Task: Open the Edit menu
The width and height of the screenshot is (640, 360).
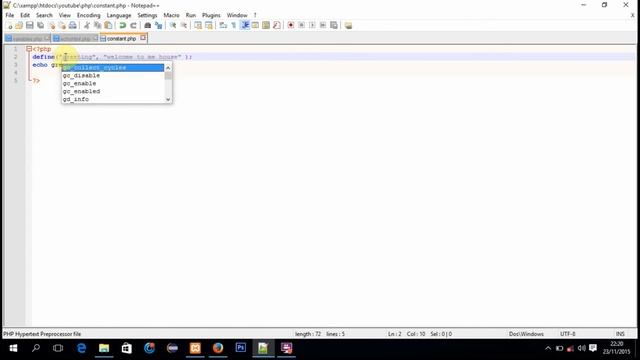Action: click(x=25, y=15)
